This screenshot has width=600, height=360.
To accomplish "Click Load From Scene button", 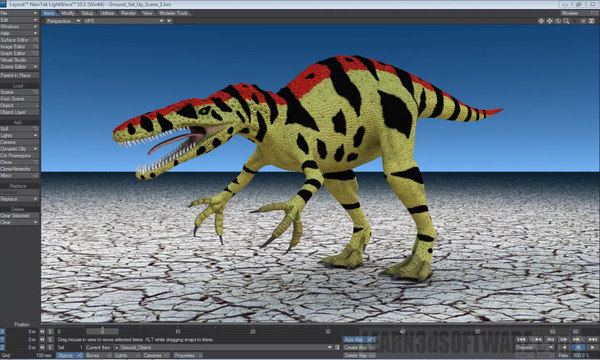I will coord(19,99).
